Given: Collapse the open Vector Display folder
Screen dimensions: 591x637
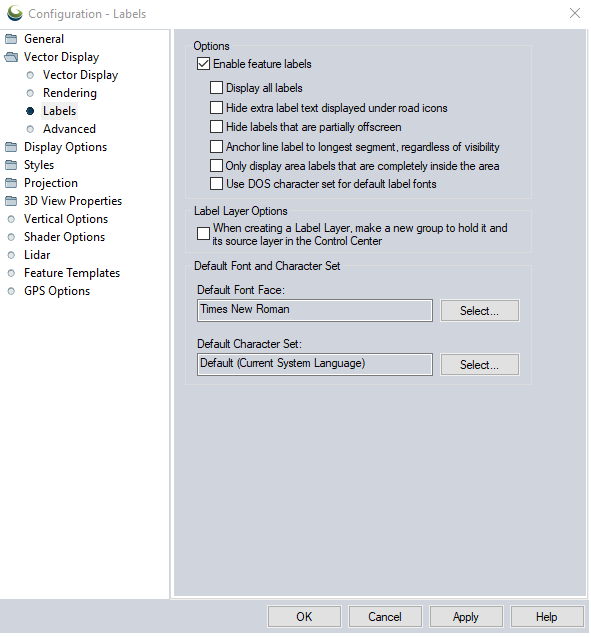Looking at the screenshot, I should point(11,57).
